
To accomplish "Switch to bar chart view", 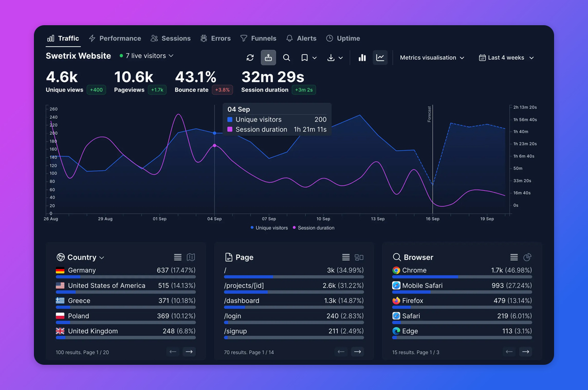I will (x=362, y=58).
